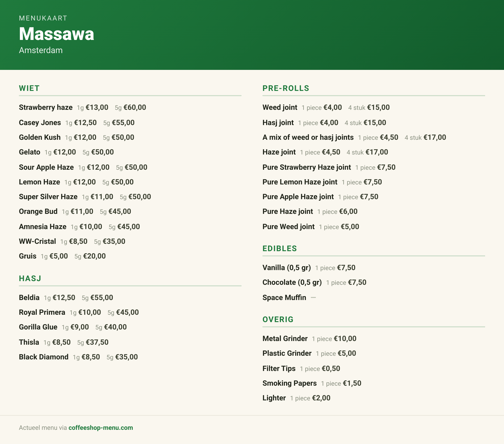Click Lighter price €2,00
Viewport: 504px width, 444px height.
pos(321,398)
